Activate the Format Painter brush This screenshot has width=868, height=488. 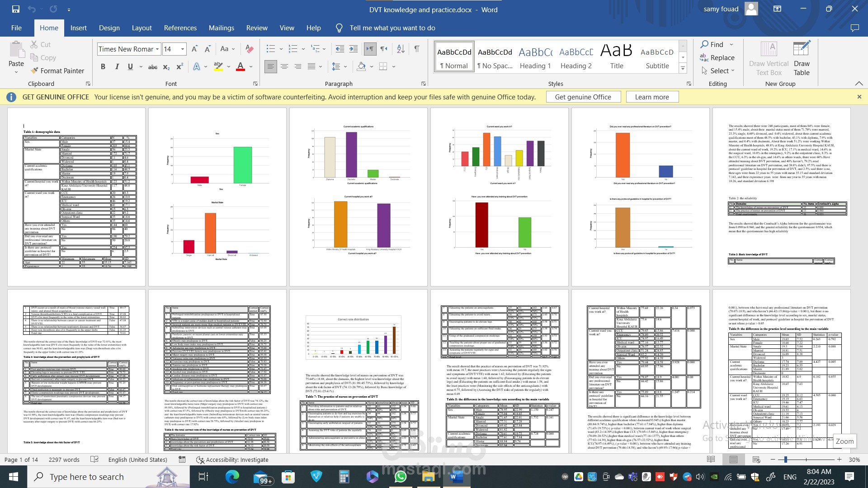[34, 70]
